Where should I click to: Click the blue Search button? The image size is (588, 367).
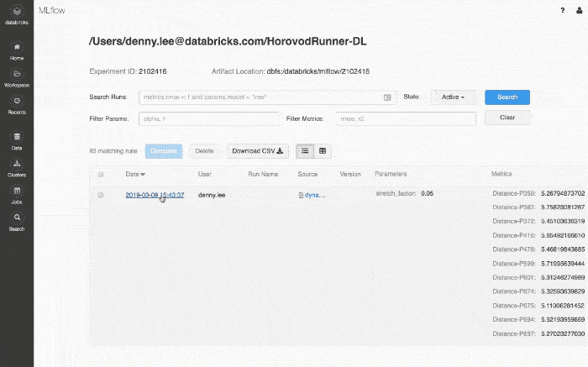click(507, 97)
